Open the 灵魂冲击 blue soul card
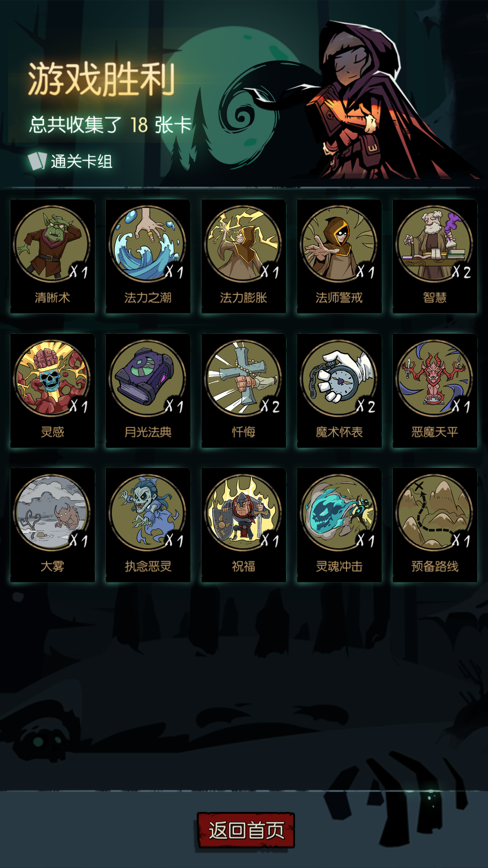This screenshot has height=868, width=488. 339,525
